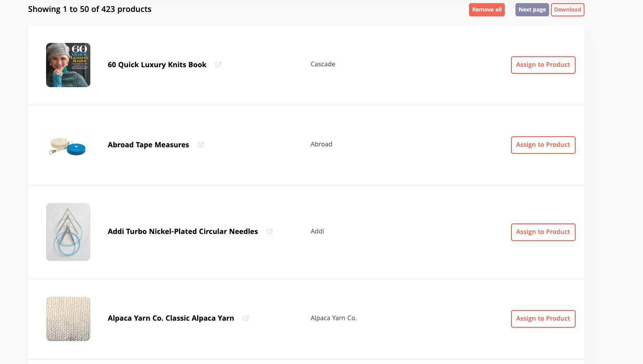643x364 pixels.
Task: Assign Abroad Tape Measures to a product
Action: pos(543,145)
